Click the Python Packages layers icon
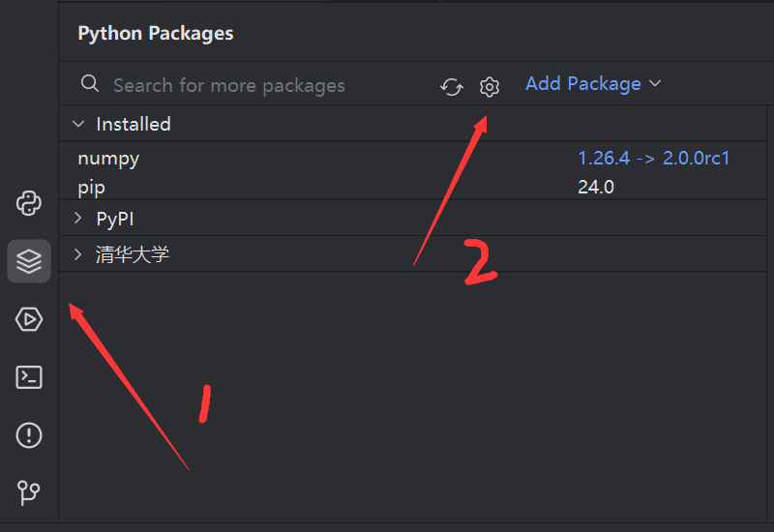The width and height of the screenshot is (774, 532). point(29,261)
